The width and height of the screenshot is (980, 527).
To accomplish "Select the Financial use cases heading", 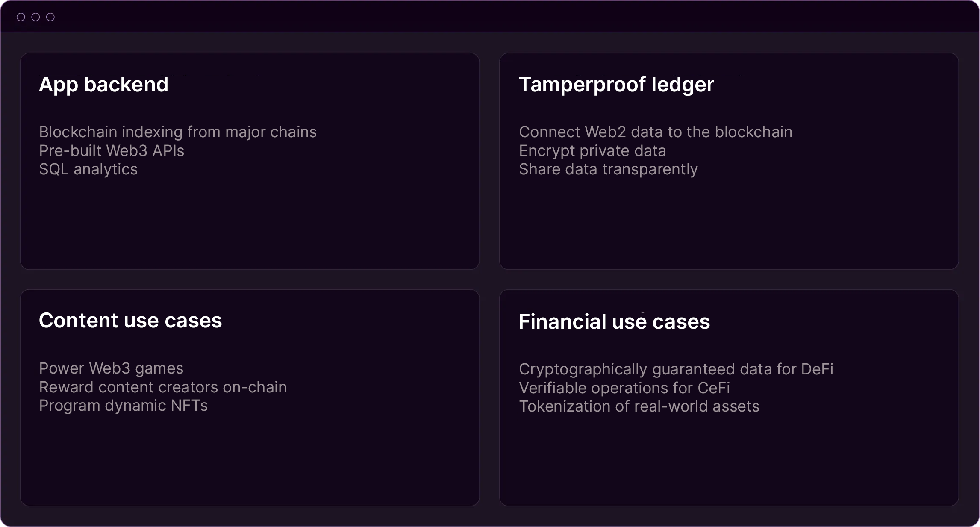I will click(614, 321).
